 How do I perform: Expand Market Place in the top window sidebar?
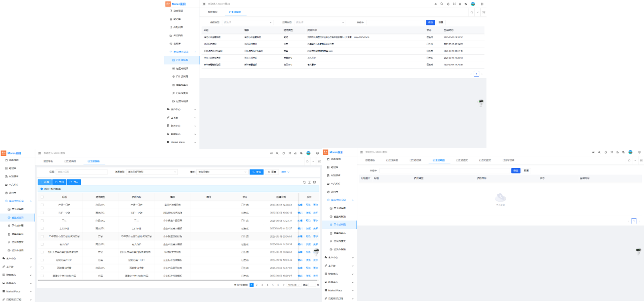[181, 143]
